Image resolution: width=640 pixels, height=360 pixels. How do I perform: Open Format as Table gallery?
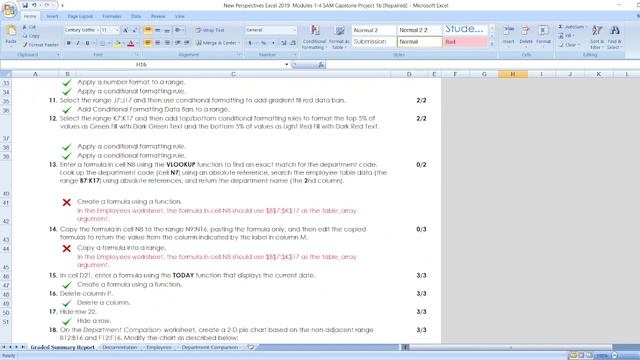(x=339, y=37)
